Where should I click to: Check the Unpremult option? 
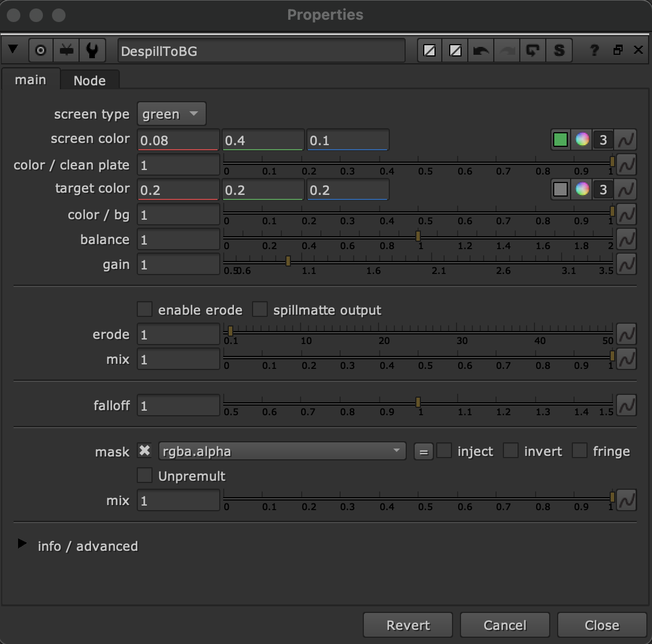[145, 476]
